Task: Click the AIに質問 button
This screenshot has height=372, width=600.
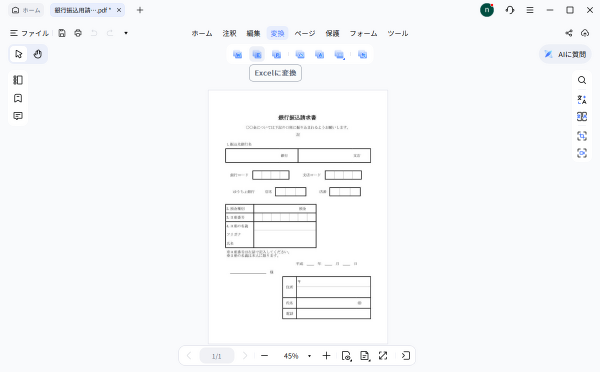Action: 565,54
